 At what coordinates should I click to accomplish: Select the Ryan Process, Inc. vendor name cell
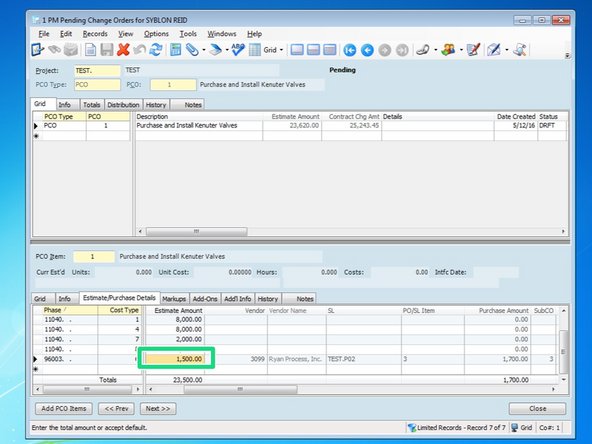coord(296,359)
